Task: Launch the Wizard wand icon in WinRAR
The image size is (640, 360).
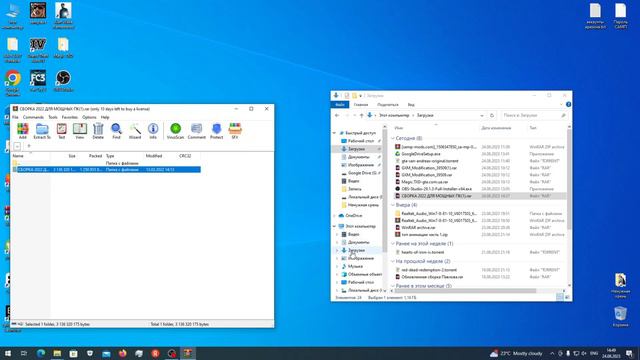Action: (135, 131)
